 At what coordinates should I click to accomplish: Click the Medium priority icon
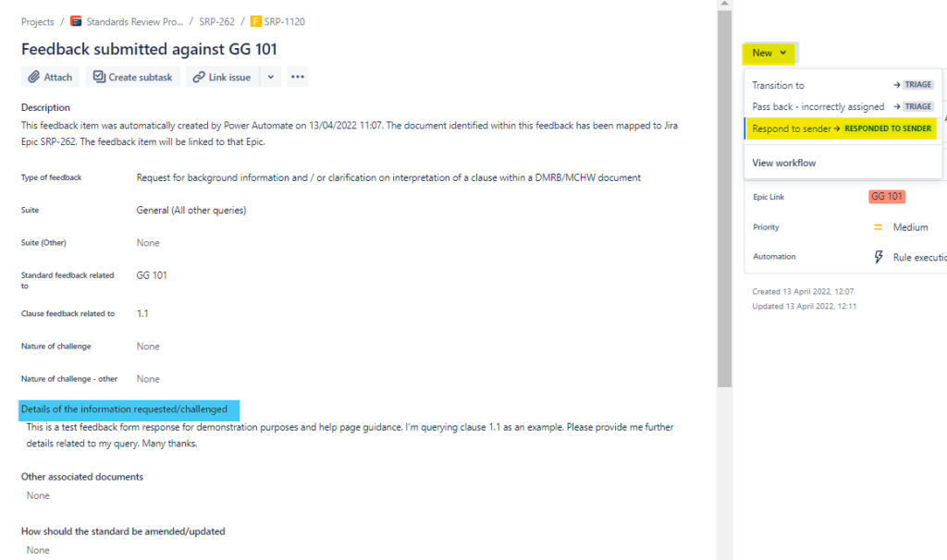(879, 227)
